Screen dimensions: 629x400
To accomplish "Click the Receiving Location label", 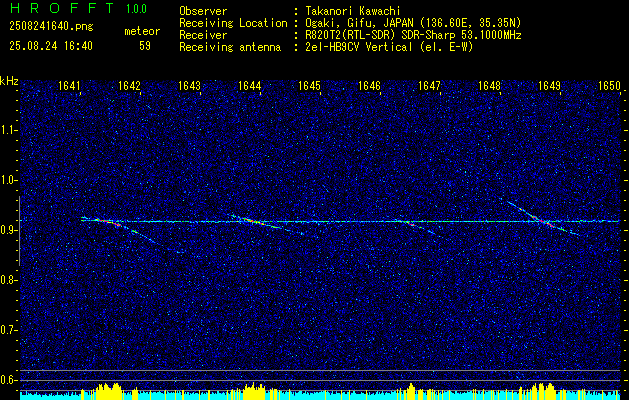I will pos(233,23).
